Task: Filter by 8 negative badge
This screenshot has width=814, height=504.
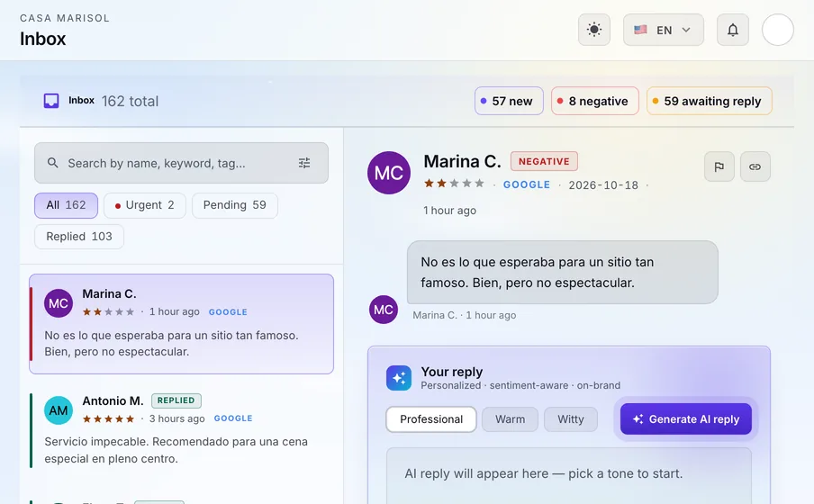Action: 594,101
